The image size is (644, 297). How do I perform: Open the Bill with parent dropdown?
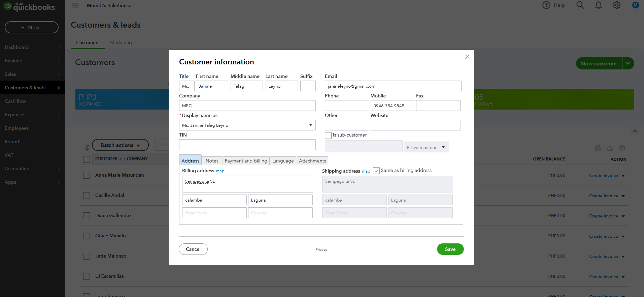coord(426,147)
